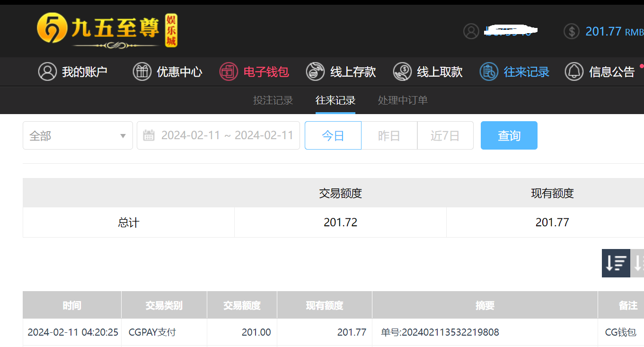Toggle the 昨日 date range option
Image resolution: width=644 pixels, height=347 pixels.
389,135
